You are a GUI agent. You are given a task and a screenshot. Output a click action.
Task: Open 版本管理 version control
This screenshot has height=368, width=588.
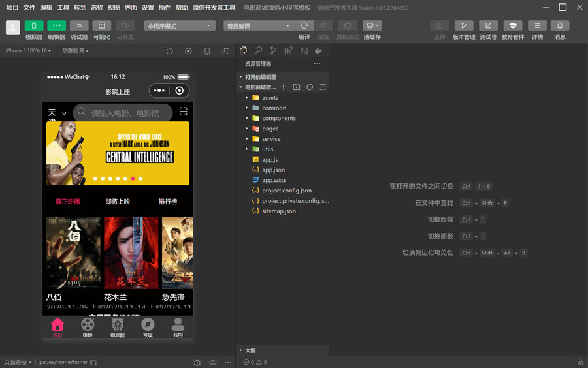tap(464, 25)
